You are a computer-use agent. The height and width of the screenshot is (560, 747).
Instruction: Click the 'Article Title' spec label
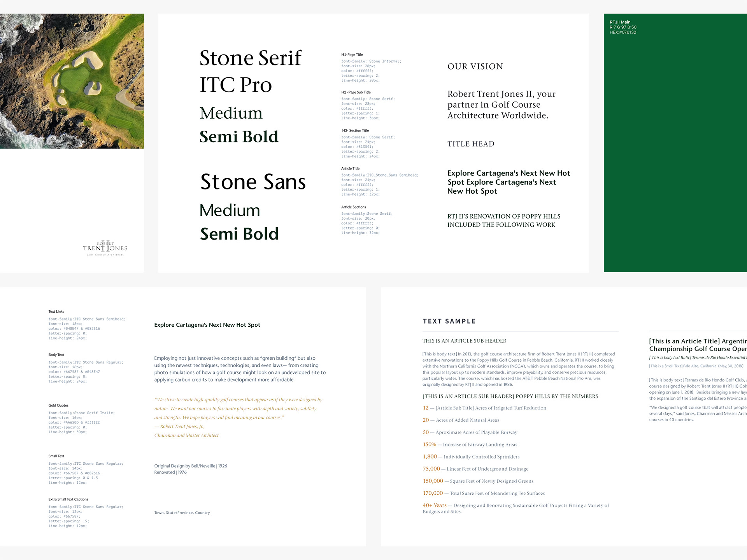350,168
